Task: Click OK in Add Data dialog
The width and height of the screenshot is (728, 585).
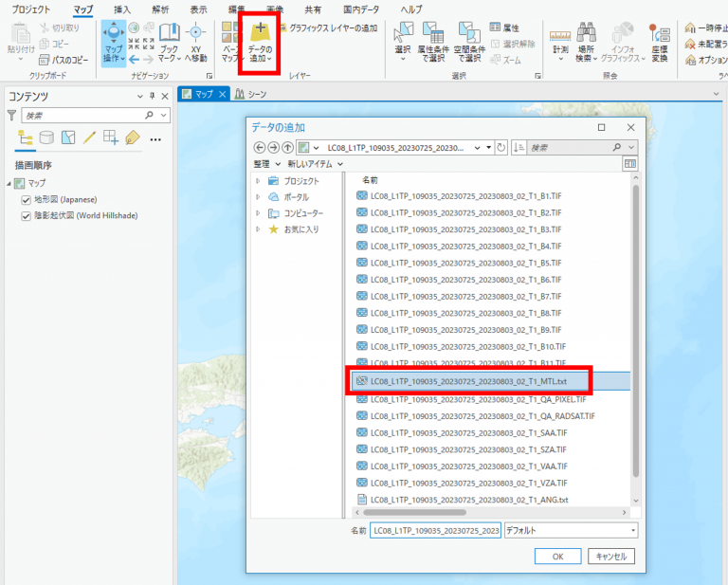Action: click(557, 557)
